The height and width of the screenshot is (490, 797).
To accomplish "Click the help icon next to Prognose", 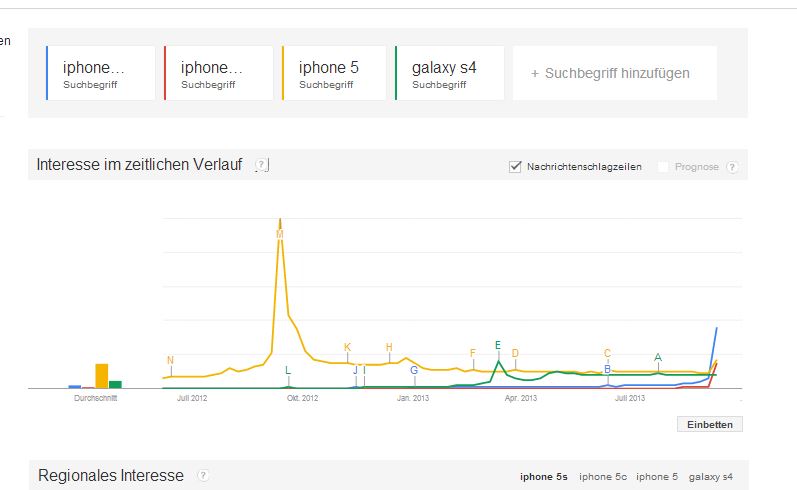I will [732, 167].
